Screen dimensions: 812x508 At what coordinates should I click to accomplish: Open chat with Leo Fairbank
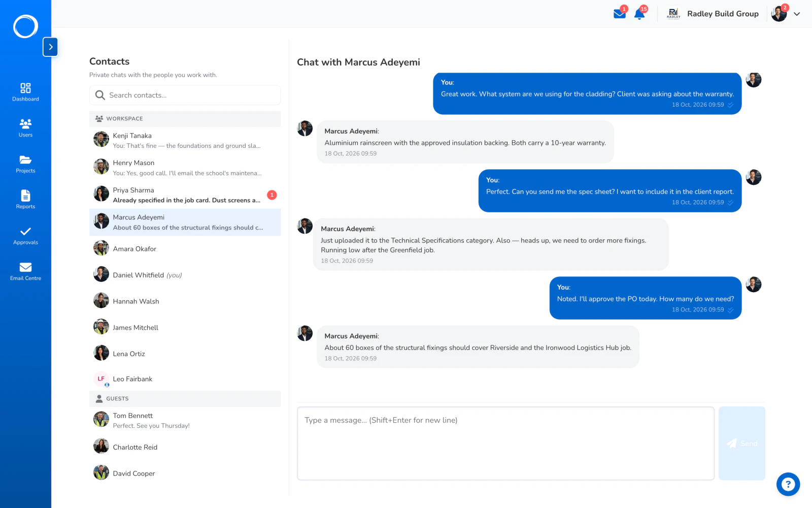point(185,379)
